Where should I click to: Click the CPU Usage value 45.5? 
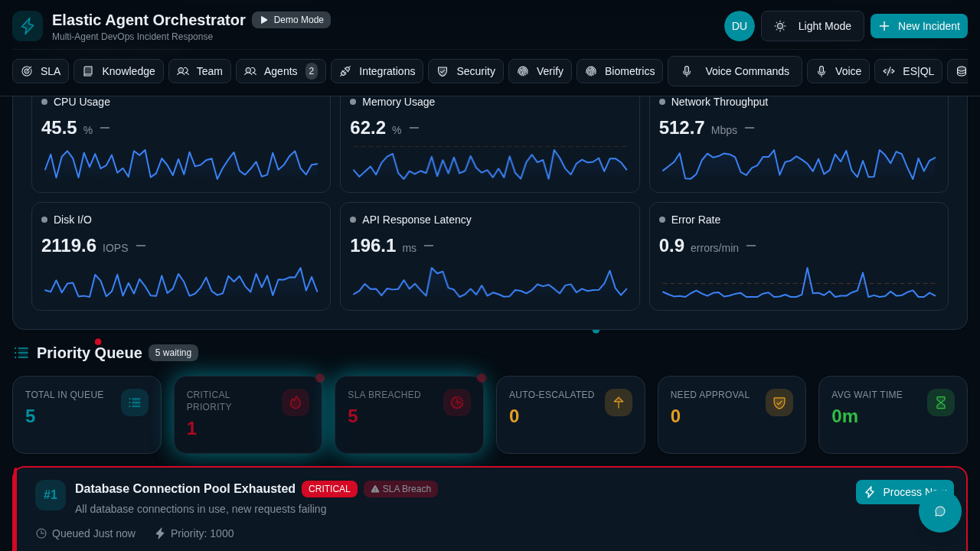[x=59, y=128]
